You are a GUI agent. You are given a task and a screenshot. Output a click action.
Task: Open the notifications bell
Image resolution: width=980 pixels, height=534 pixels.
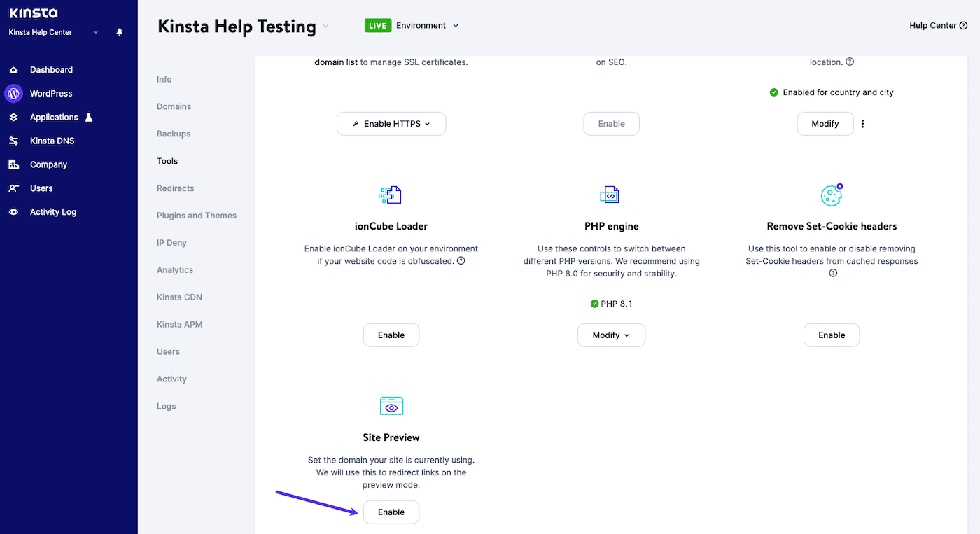119,31
